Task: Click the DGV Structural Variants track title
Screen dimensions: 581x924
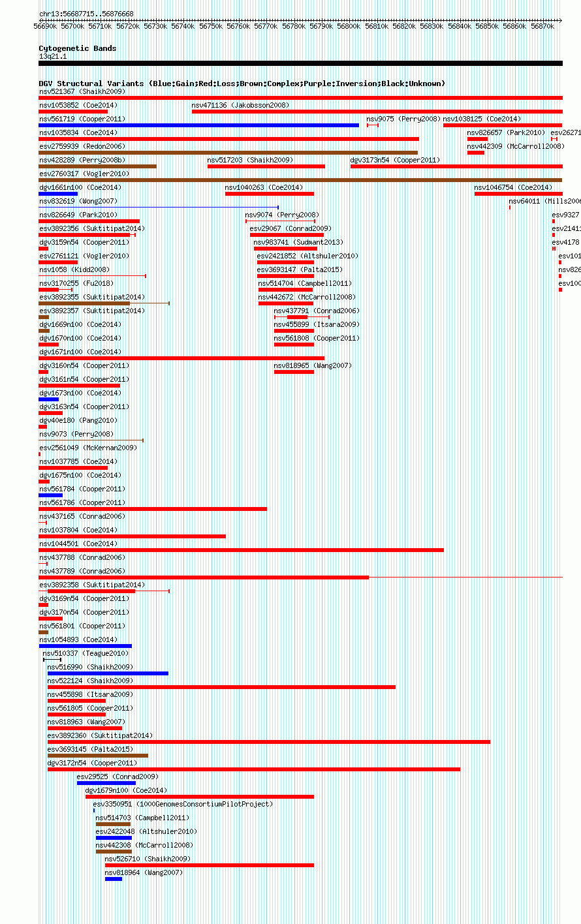Action: pos(242,84)
